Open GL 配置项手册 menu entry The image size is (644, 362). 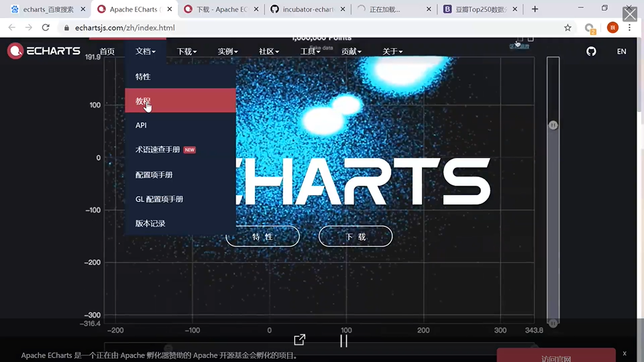click(180, 199)
